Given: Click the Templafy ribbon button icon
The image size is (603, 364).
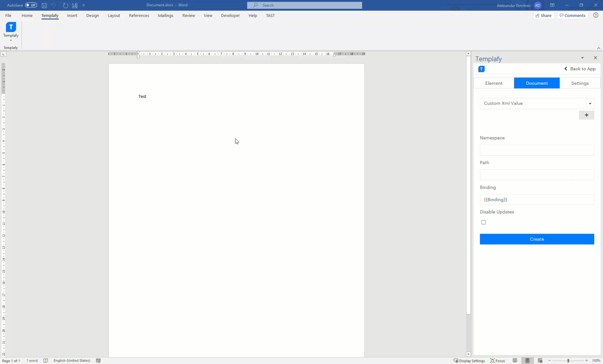Looking at the screenshot, I should click(x=11, y=27).
